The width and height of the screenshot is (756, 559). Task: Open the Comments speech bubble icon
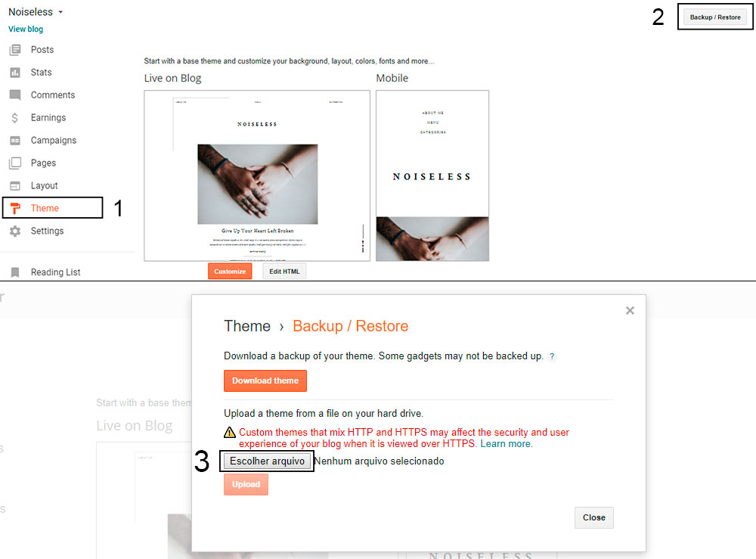coord(15,95)
